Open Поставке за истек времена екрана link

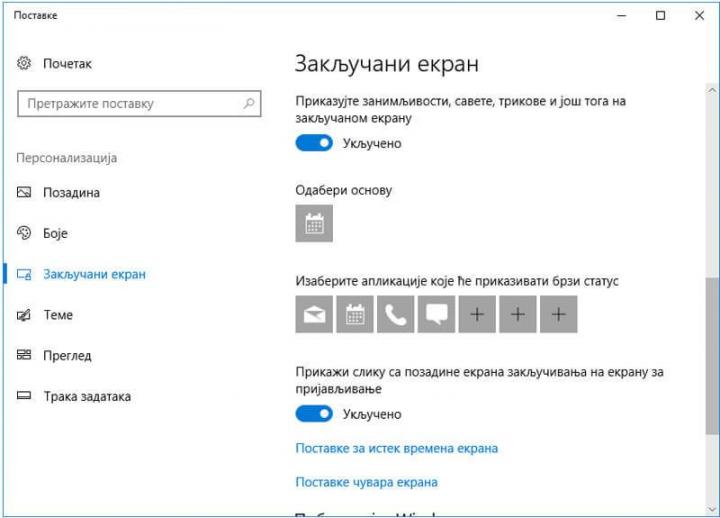pyautogui.click(x=396, y=448)
